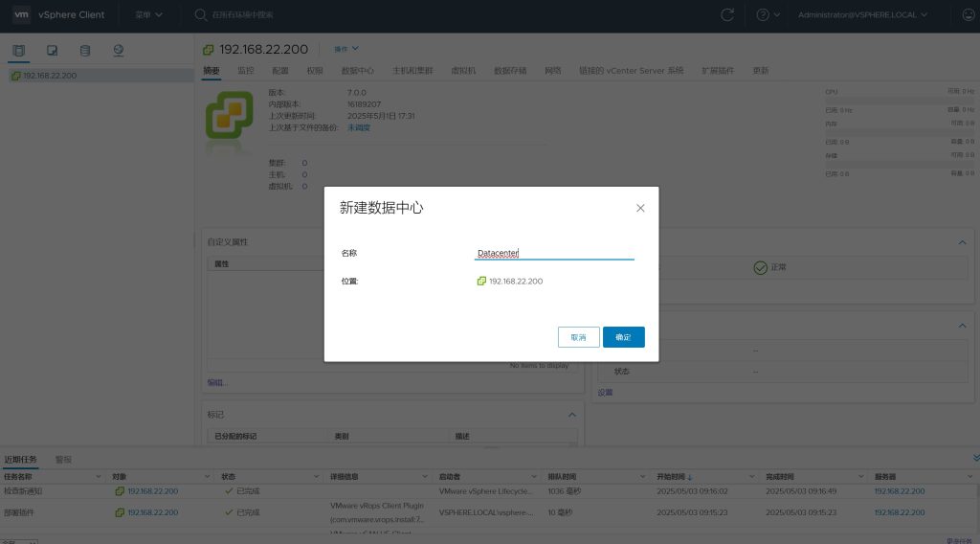Click 192.168.22.200 object link in second task row
Screen dimensions: 980x544
pyautogui.click(x=152, y=512)
